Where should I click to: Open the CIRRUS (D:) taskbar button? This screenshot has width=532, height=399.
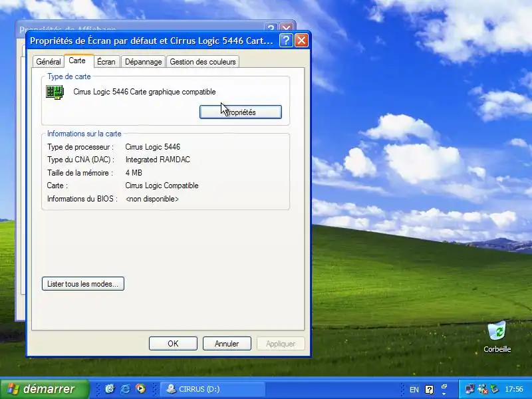tap(212, 389)
